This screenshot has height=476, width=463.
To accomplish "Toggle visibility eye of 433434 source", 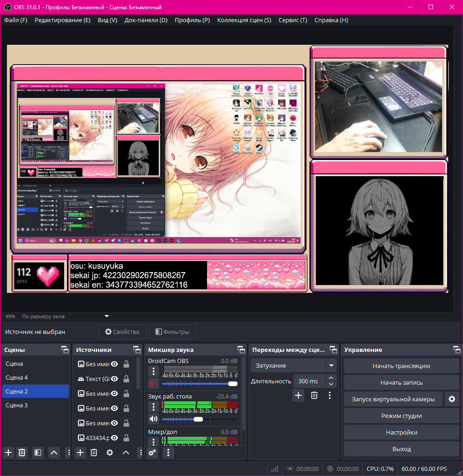I will click(114, 438).
